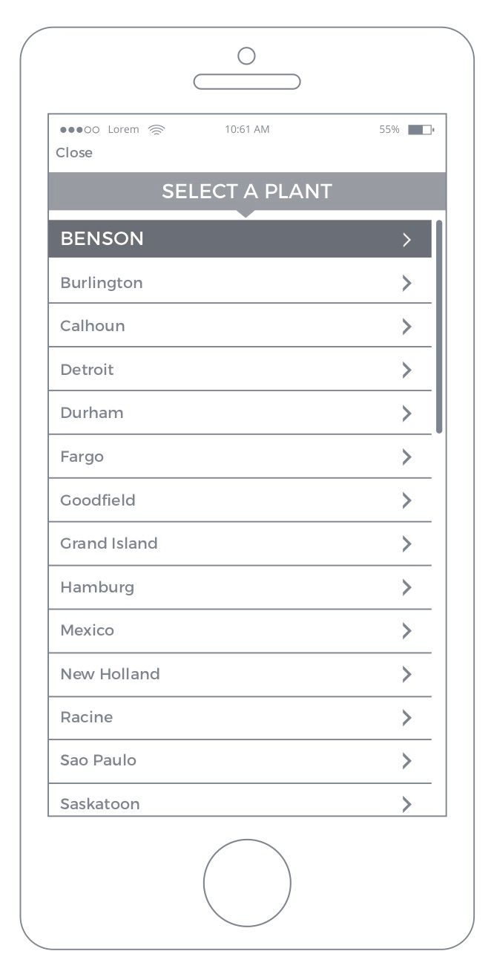The height and width of the screenshot is (980, 494).
Task: Select the highlighted BENSON plant row
Action: click(x=240, y=239)
